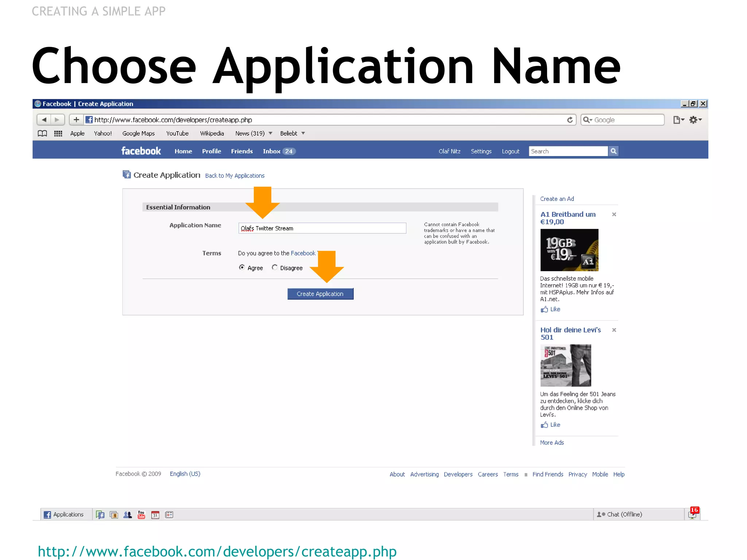Open notifications icon showing 16
The image size is (747, 560).
692,513
